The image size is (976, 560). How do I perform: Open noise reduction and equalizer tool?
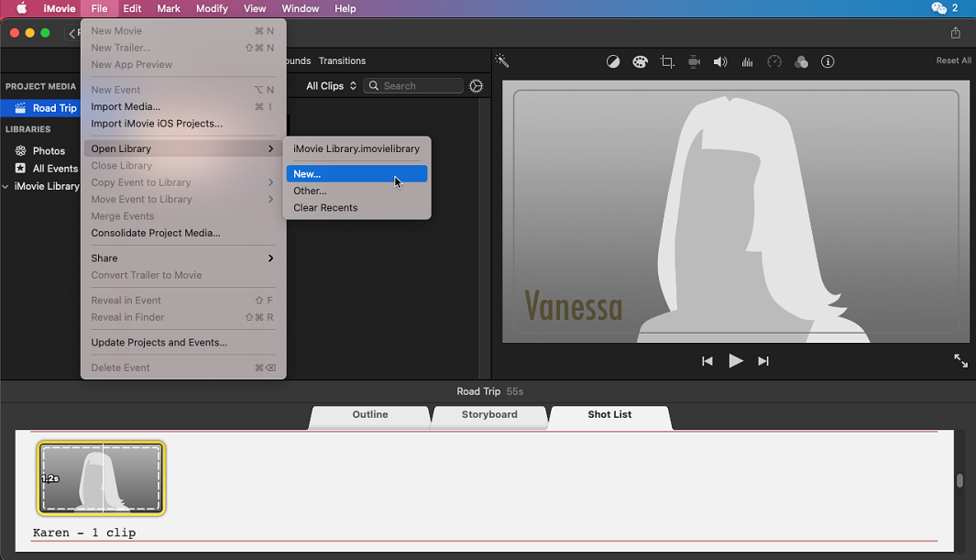747,61
